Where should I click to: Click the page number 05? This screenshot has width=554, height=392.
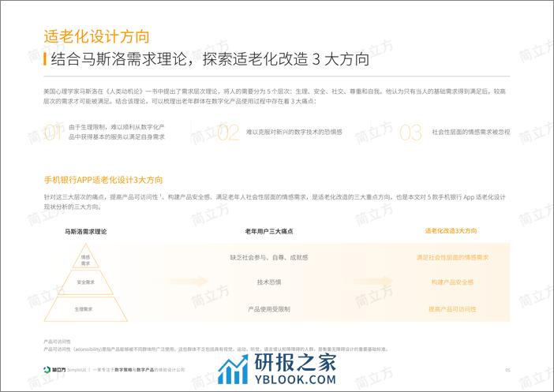(x=507, y=370)
